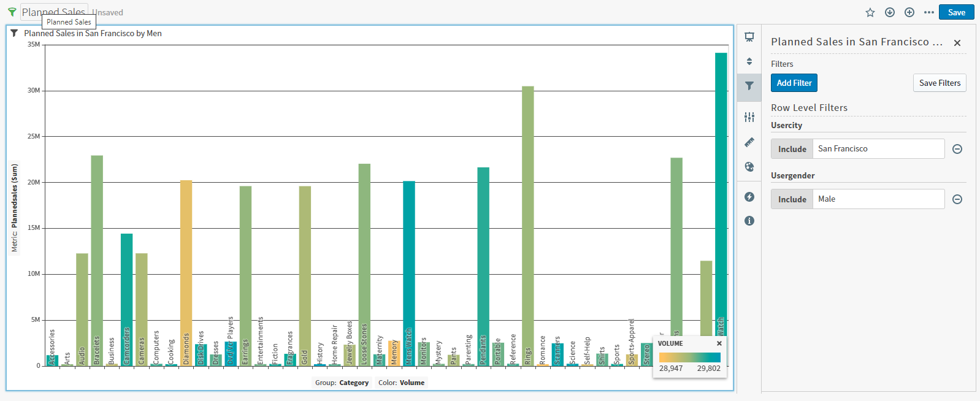The image size is (980, 401).
Task: Click the lightning bolt icon
Action: (x=749, y=197)
